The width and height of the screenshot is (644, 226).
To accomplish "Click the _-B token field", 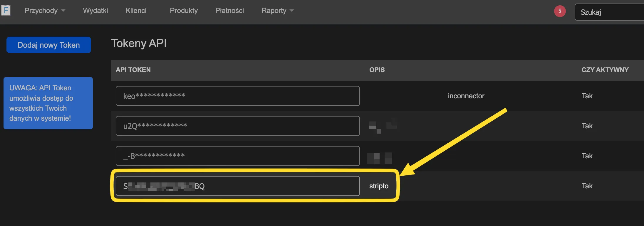I will pos(237,156).
